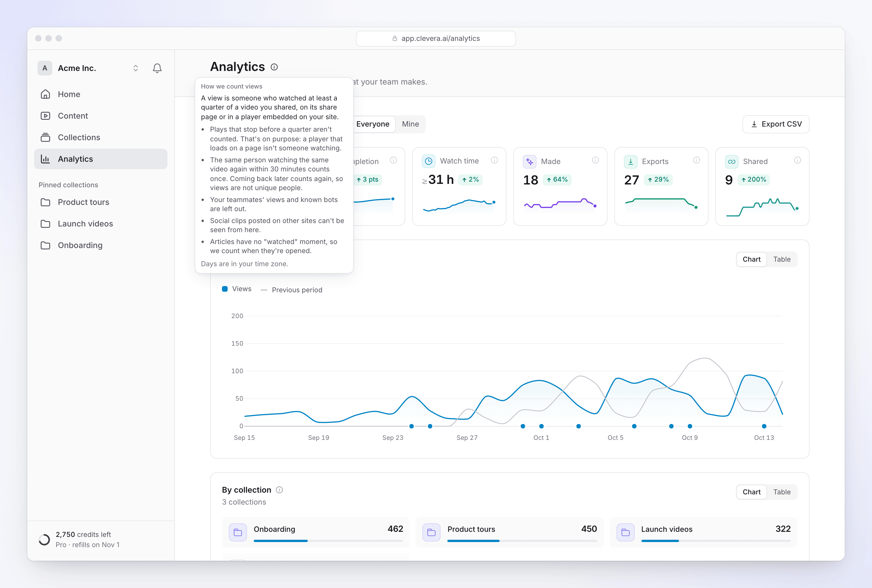The height and width of the screenshot is (588, 872).
Task: Switch the filter to Mine
Action: coord(410,124)
